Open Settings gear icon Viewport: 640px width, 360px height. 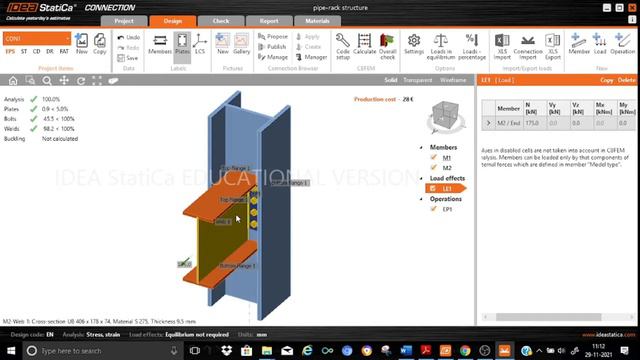(x=414, y=44)
